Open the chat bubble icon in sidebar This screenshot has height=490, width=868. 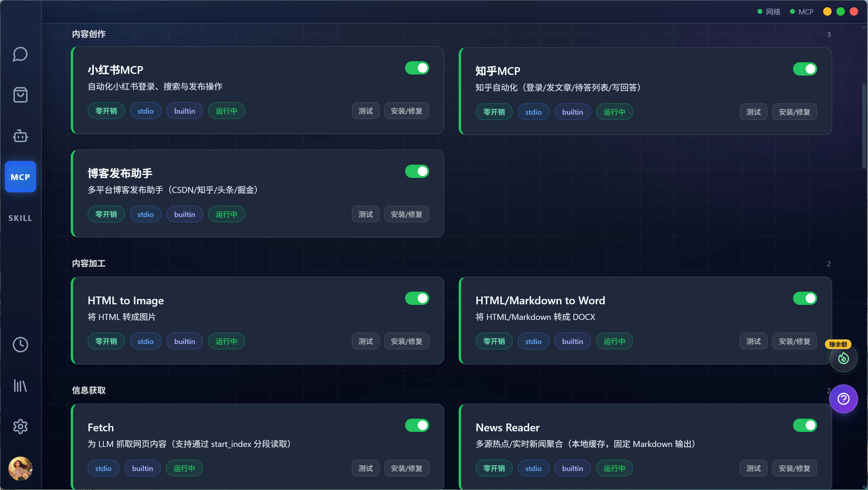point(20,54)
